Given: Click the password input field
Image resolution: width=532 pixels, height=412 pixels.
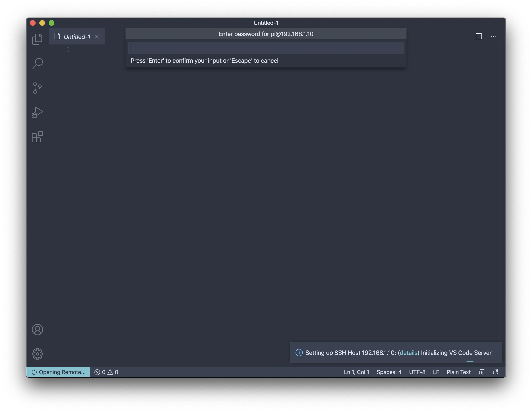Looking at the screenshot, I should click(266, 48).
